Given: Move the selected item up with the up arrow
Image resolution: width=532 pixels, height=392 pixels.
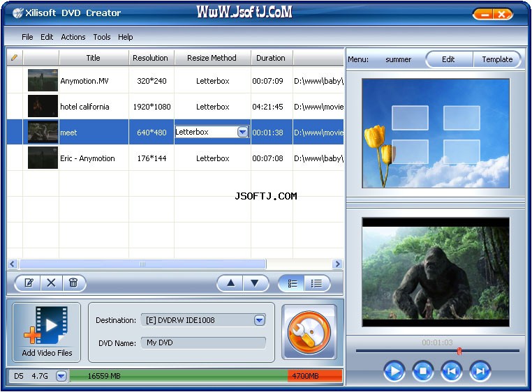Looking at the screenshot, I should (230, 283).
